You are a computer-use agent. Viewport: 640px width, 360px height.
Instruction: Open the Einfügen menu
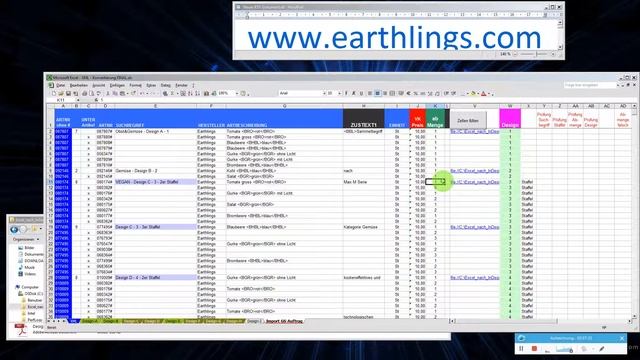[117, 85]
